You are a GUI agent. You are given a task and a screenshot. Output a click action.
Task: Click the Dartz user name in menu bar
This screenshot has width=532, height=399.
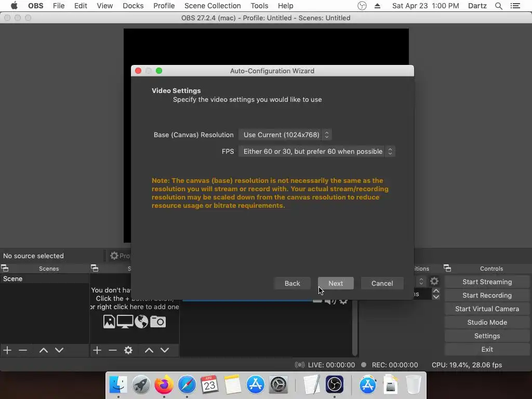click(477, 6)
